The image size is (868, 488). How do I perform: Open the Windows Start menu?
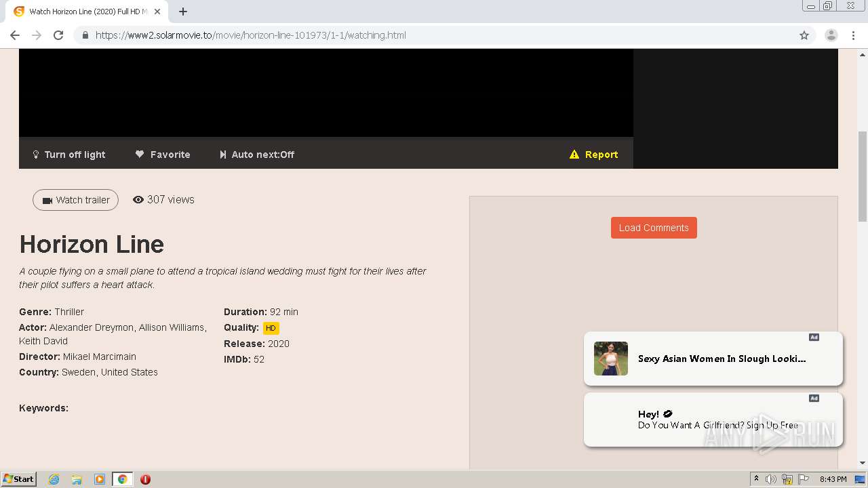pos(19,479)
